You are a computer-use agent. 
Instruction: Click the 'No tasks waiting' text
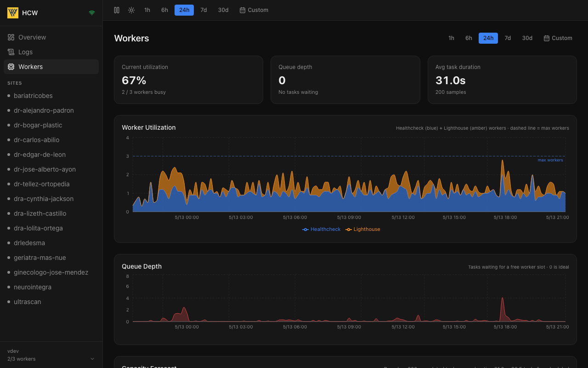298,92
